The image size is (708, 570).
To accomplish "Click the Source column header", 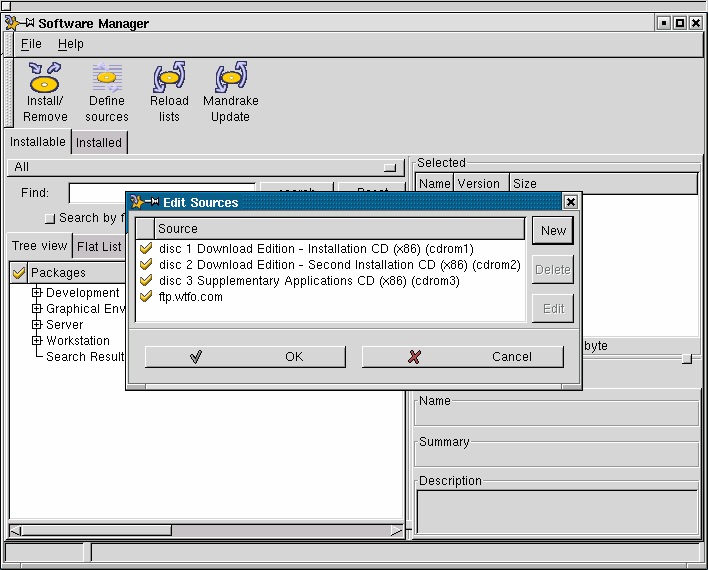I will click(340, 229).
